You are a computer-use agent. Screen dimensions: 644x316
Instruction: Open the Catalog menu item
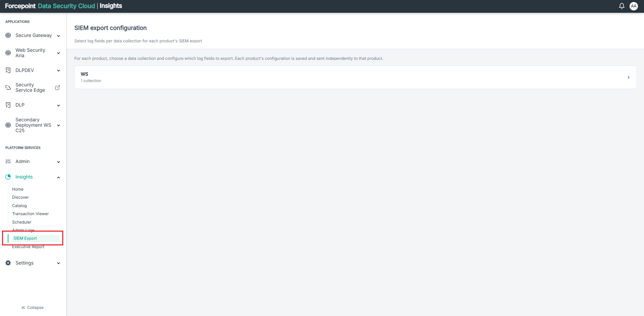click(x=20, y=206)
